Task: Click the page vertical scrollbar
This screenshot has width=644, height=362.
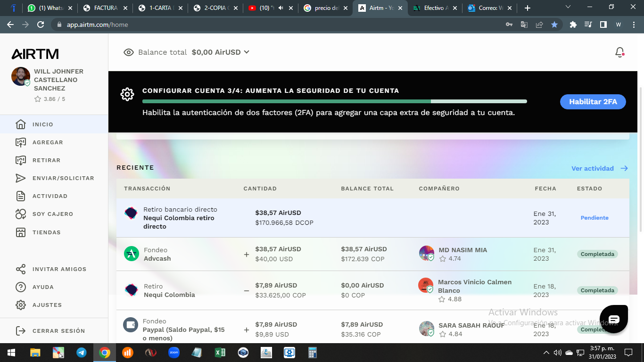Action: (x=641, y=160)
